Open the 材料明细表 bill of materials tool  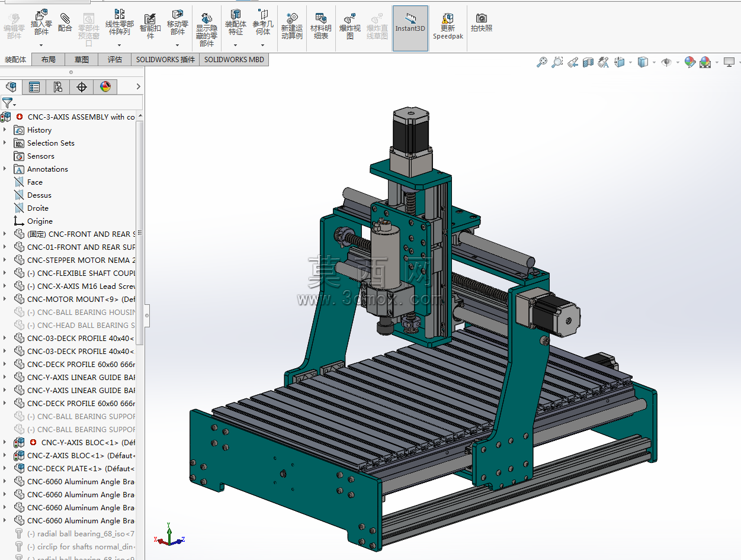[320, 27]
